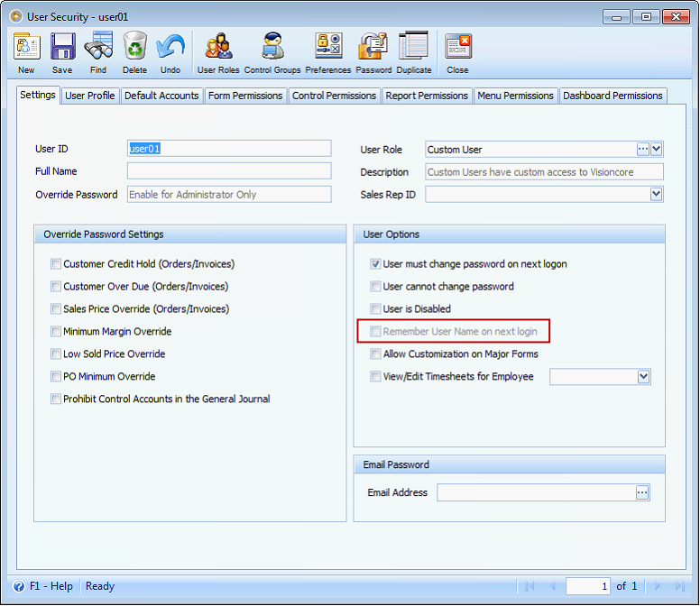Click the Delete recycle bin icon

(x=134, y=53)
